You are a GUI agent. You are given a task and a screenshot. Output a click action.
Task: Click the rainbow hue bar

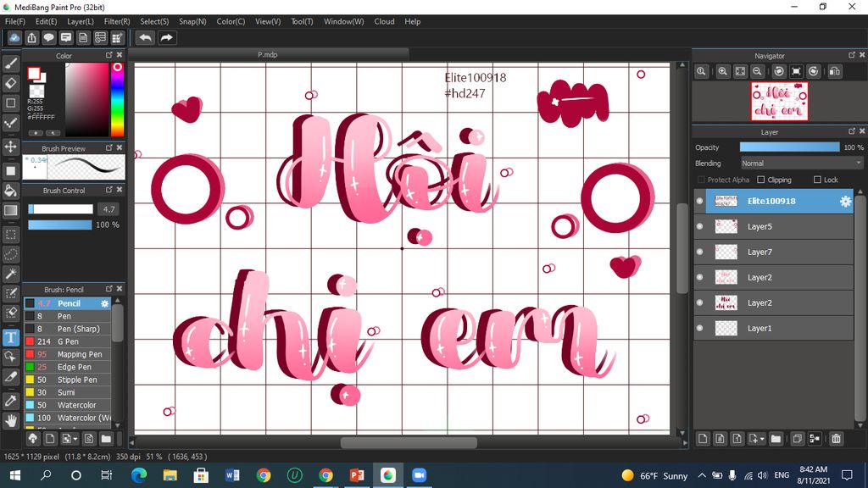[x=117, y=100]
